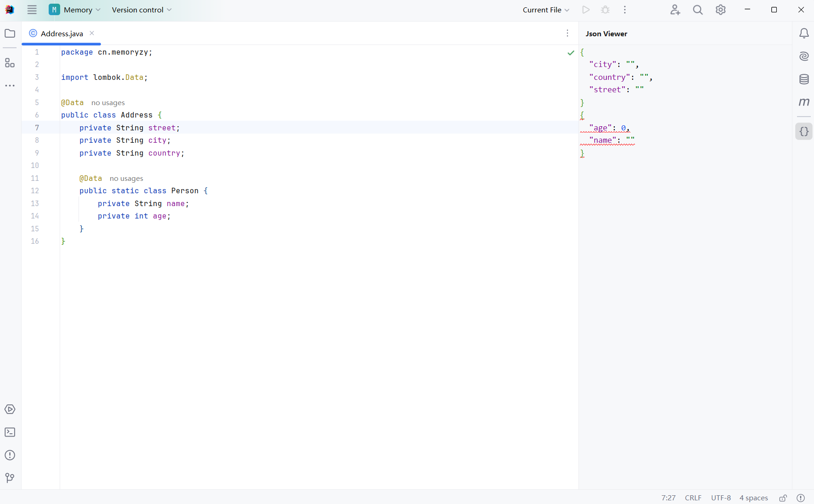Screen dimensions: 814x504
Task: Click 'public static class Person' declaration
Action: tap(139, 191)
